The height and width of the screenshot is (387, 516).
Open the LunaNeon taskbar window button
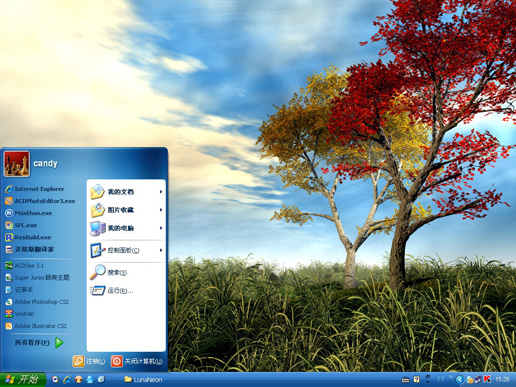point(143,379)
